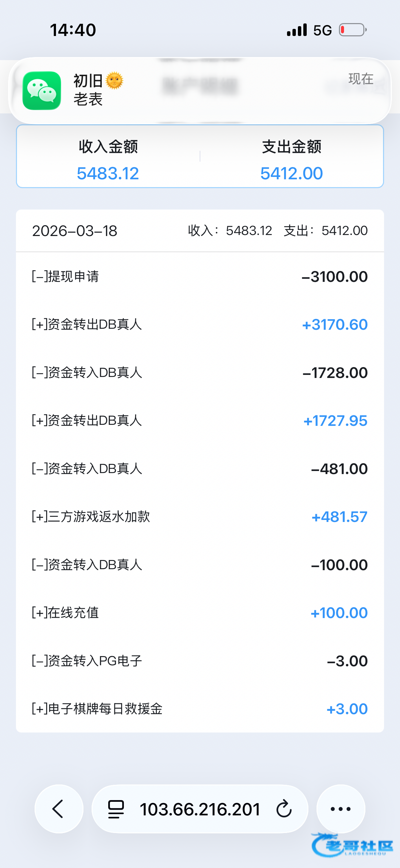Open the rebate +481.57 transaction

point(200,517)
